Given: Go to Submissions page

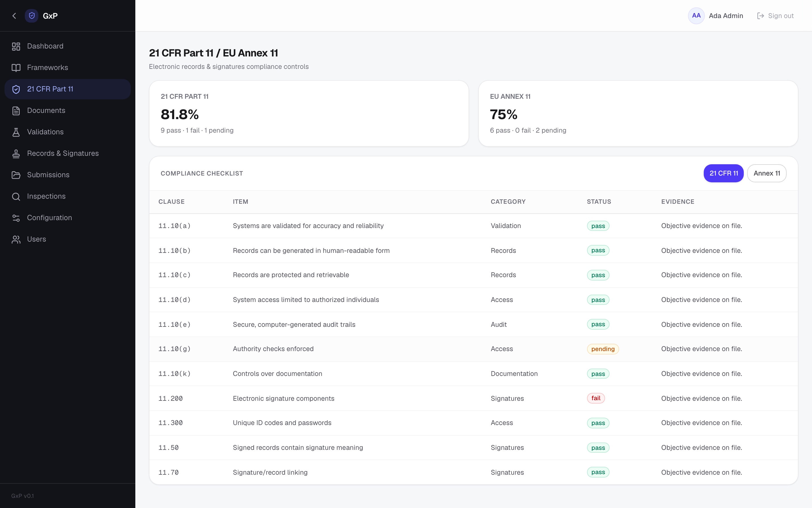Looking at the screenshot, I should click(x=67, y=175).
